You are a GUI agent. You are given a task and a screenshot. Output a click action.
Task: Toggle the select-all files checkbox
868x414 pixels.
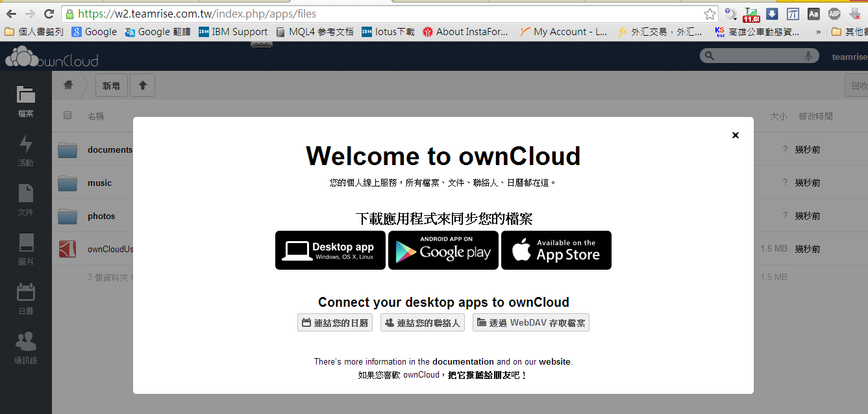[68, 116]
